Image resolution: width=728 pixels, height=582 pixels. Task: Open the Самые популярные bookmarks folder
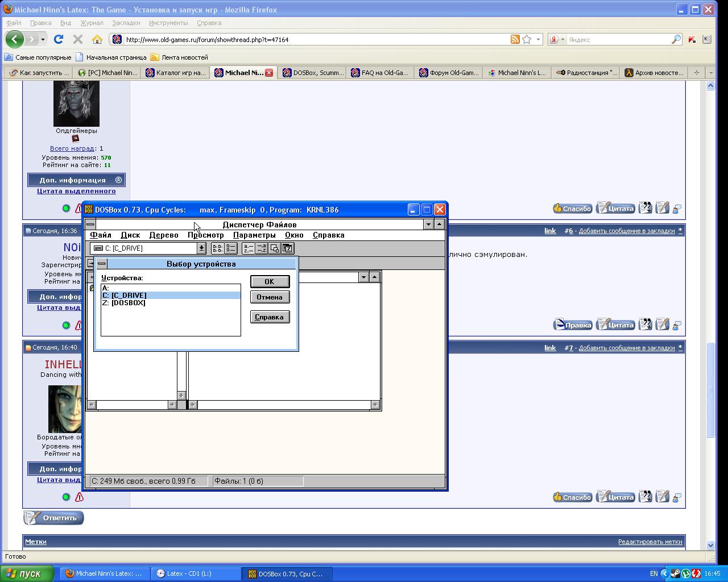pos(38,57)
